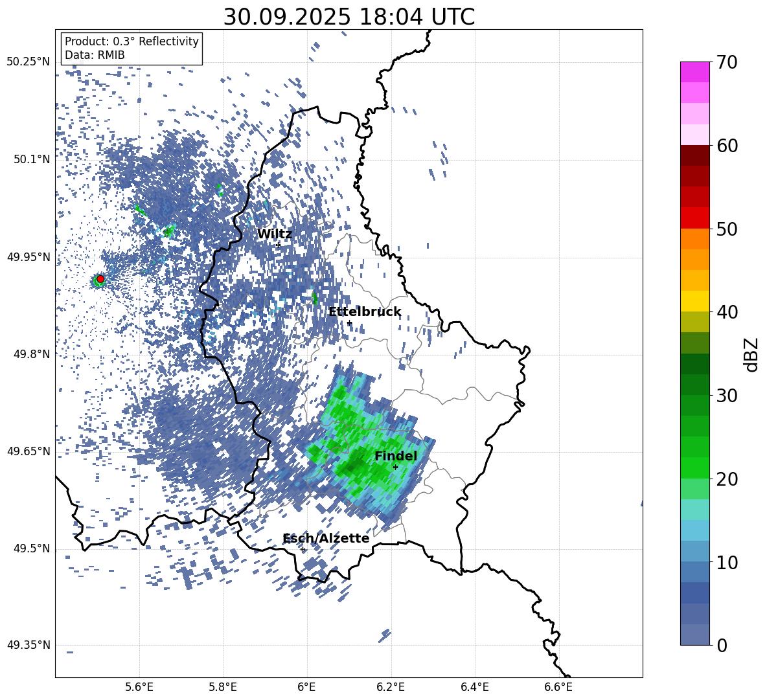Viewport: 767px width, 700px height.
Task: Pick the dark orange colorbar segment below 50
Action: (x=694, y=239)
